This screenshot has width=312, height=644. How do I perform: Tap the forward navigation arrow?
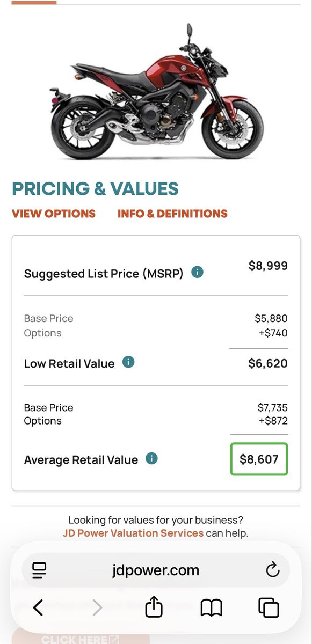click(97, 608)
